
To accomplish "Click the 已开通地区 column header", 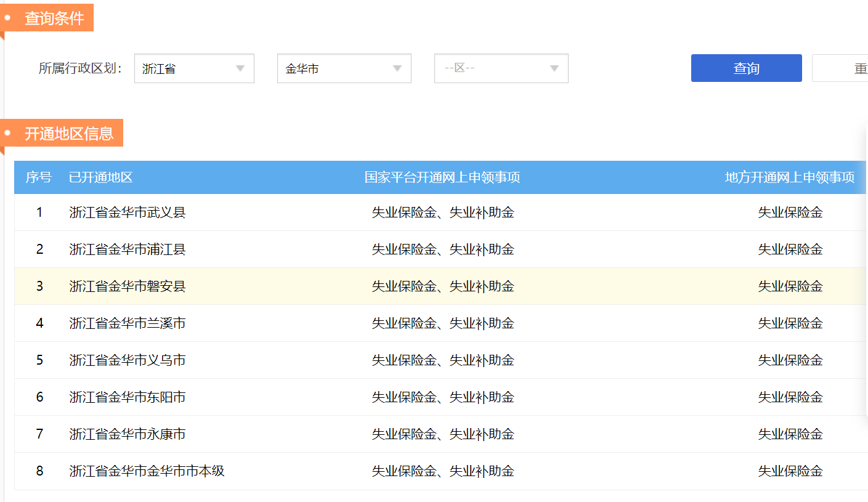I will click(x=101, y=177).
